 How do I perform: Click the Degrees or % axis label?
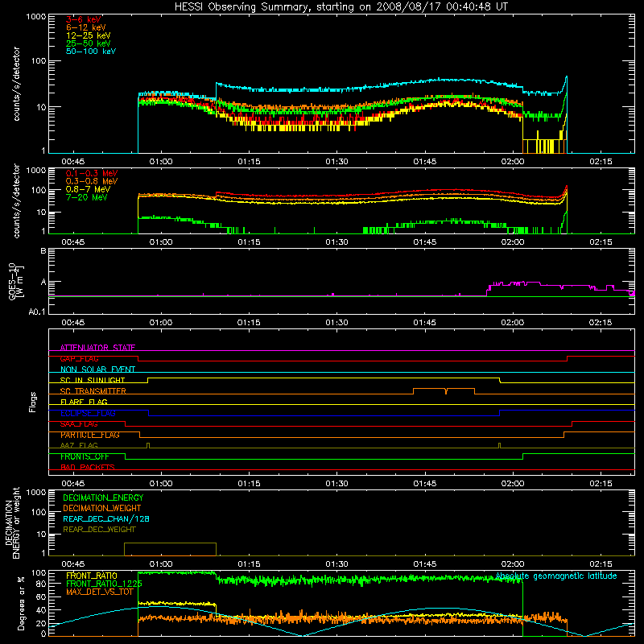[x=21, y=603]
